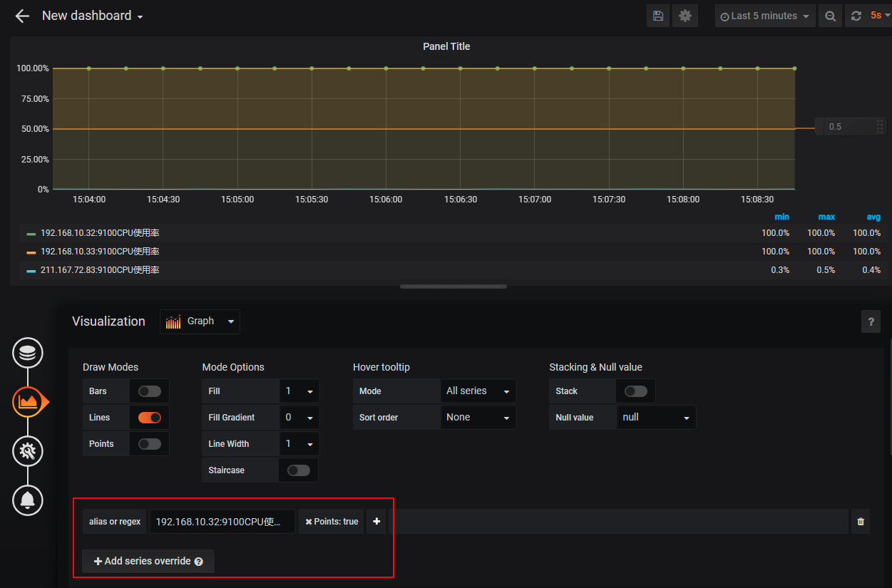Viewport: 892px width, 588px height.
Task: Zoom out the time range
Action: point(830,16)
